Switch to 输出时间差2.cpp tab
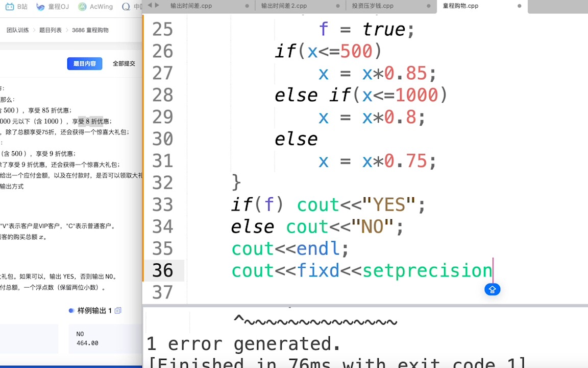The height and width of the screenshot is (368, 588). (284, 6)
